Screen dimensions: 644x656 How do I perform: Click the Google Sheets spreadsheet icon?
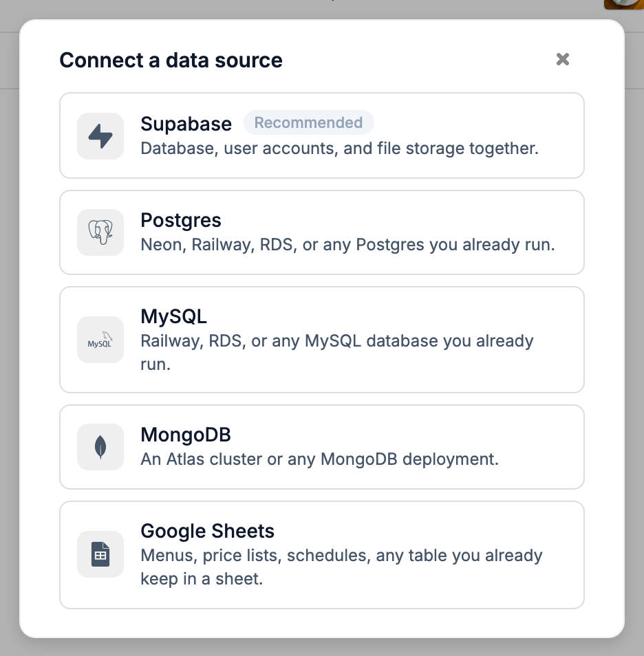coord(100,554)
